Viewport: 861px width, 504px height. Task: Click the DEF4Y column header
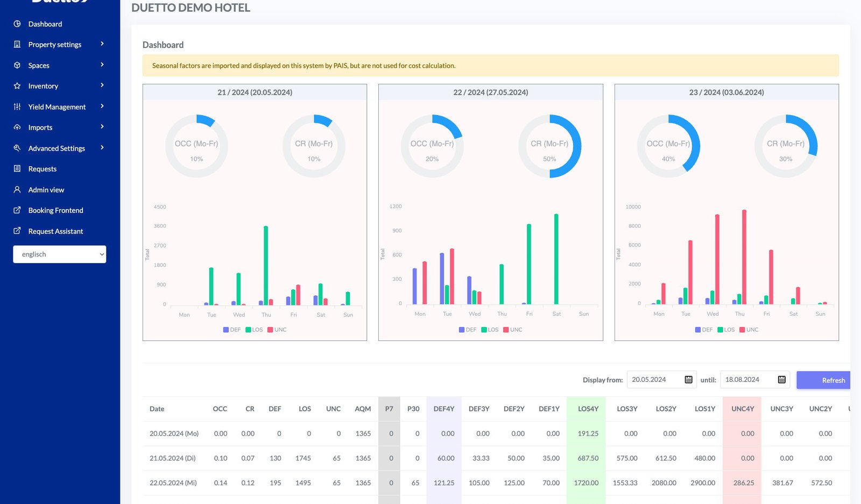(444, 409)
